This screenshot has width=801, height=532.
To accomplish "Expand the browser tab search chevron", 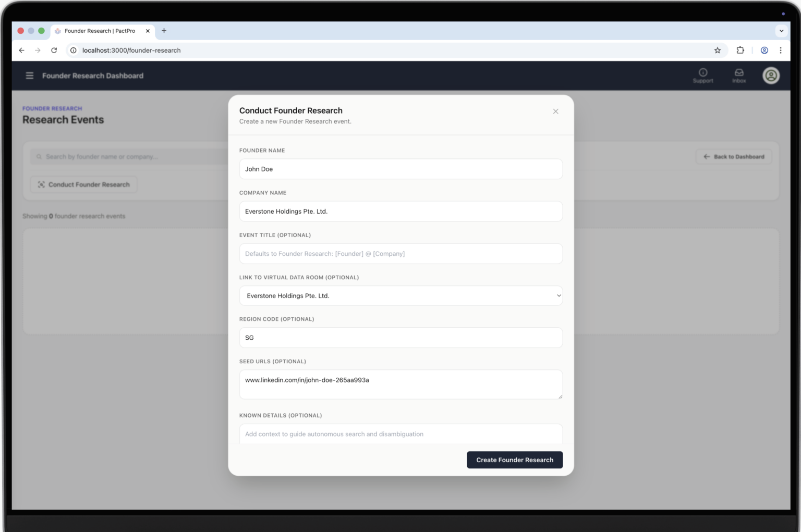I will coord(781,31).
